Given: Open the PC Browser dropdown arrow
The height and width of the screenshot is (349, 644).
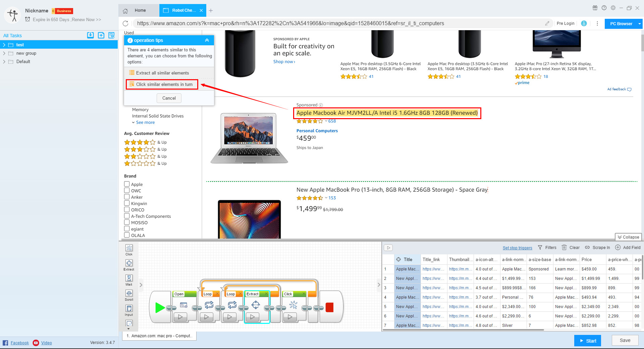Looking at the screenshot, I should (639, 24).
